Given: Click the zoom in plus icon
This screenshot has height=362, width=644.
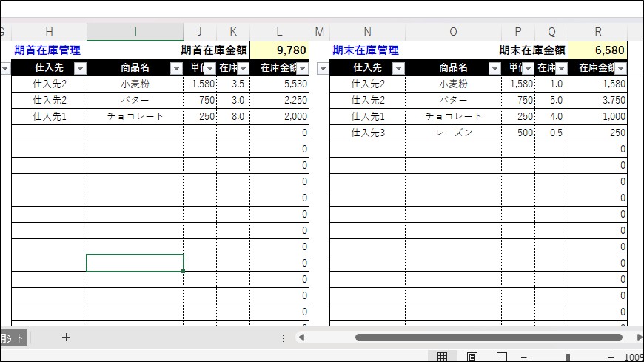Looking at the screenshot, I should coord(611,357).
